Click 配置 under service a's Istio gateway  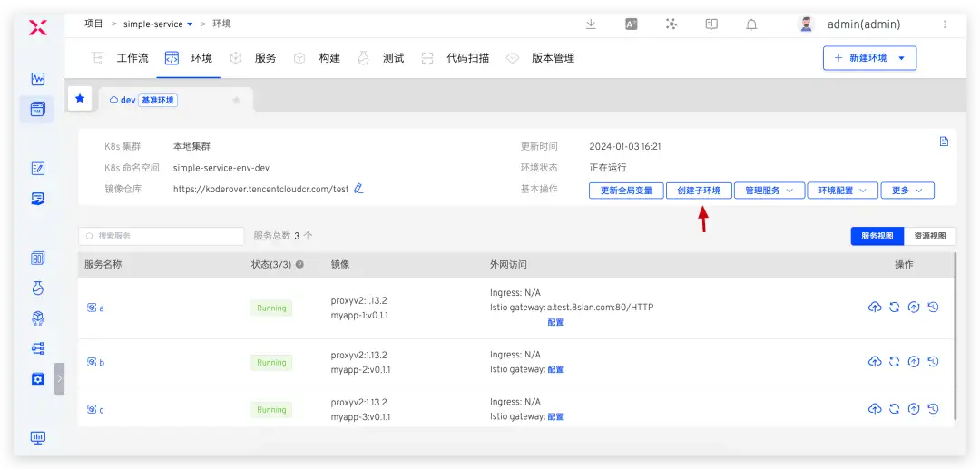(x=555, y=322)
